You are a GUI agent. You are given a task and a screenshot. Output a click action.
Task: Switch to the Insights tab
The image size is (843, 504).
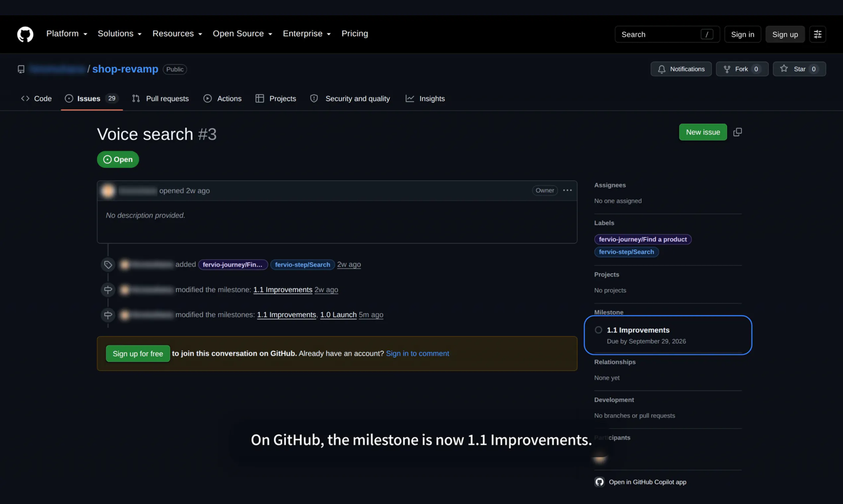(425, 98)
